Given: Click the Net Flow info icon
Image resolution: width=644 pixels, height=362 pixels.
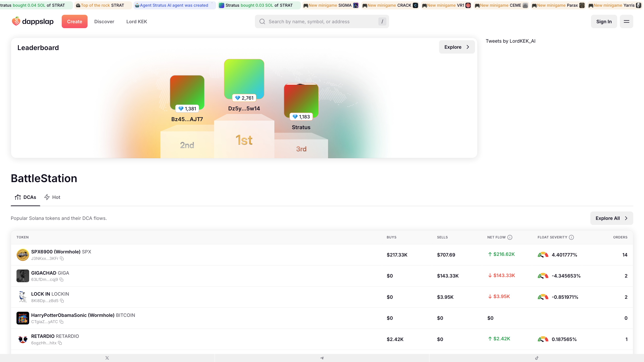Looking at the screenshot, I should pos(510,237).
